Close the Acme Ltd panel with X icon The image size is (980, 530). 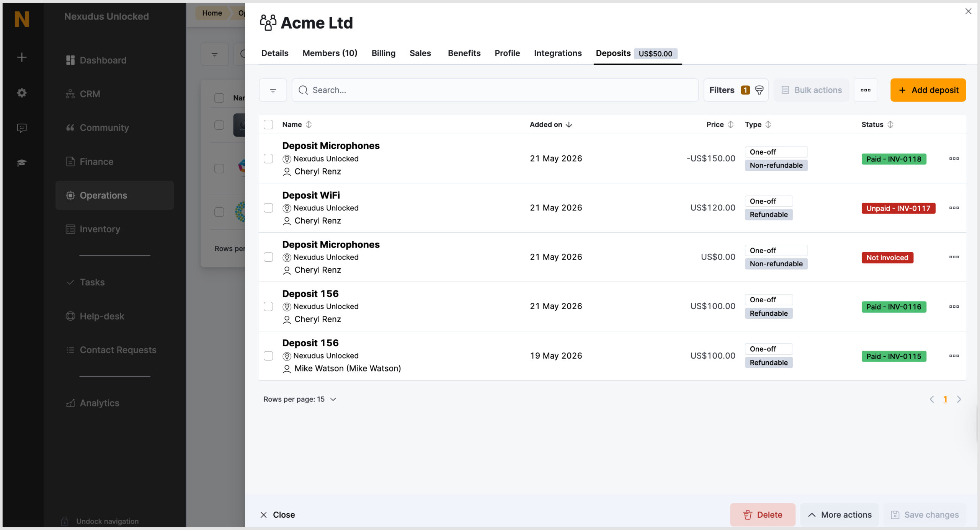[x=968, y=11]
